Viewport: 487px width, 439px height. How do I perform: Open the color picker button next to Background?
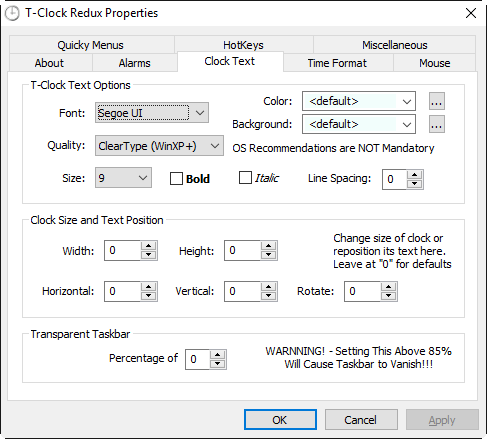click(436, 124)
